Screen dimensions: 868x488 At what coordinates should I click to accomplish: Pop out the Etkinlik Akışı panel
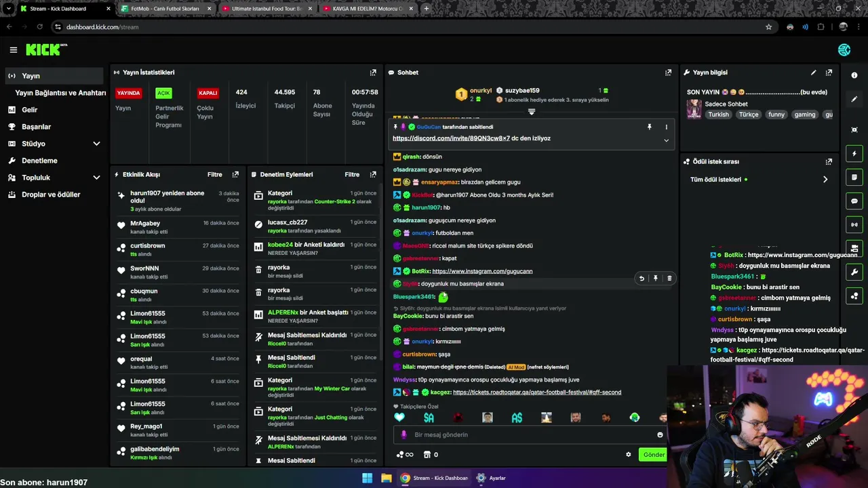(235, 174)
